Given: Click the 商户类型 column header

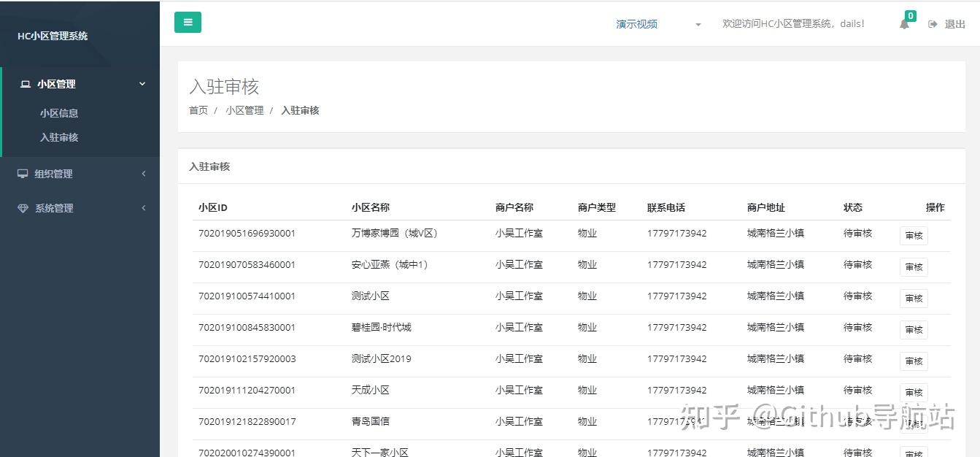Looking at the screenshot, I should (597, 207).
